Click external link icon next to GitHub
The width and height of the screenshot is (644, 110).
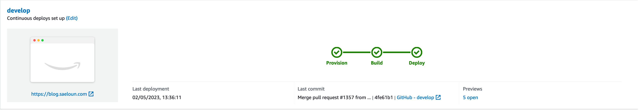point(438,97)
